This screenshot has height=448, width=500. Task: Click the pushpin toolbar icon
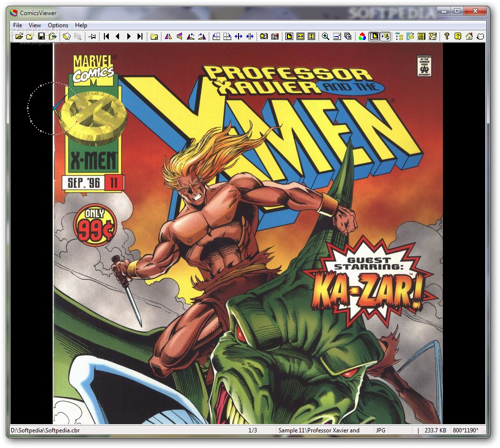tap(92, 37)
